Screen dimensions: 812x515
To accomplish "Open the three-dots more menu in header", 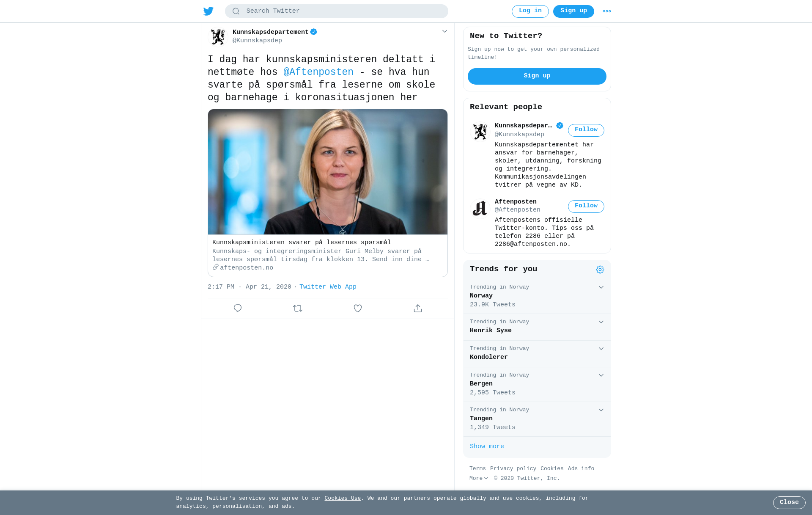I will point(607,11).
